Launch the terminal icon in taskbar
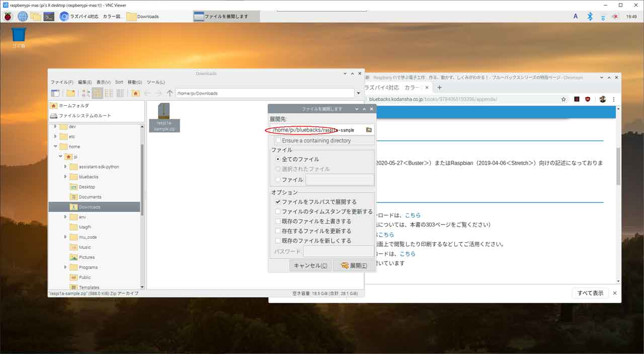The image size is (644, 354). 49,16
